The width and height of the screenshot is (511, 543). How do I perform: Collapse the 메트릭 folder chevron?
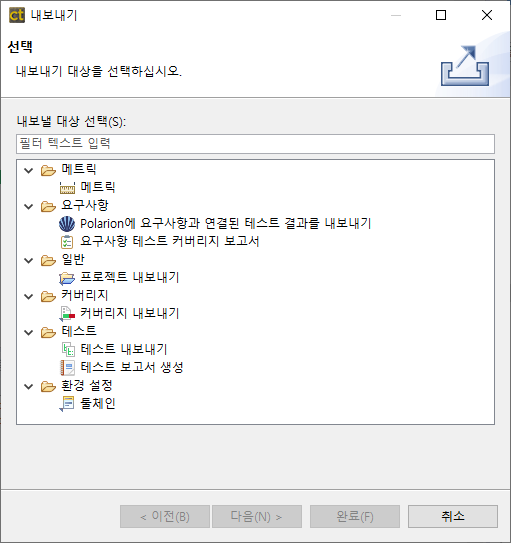pos(29,170)
